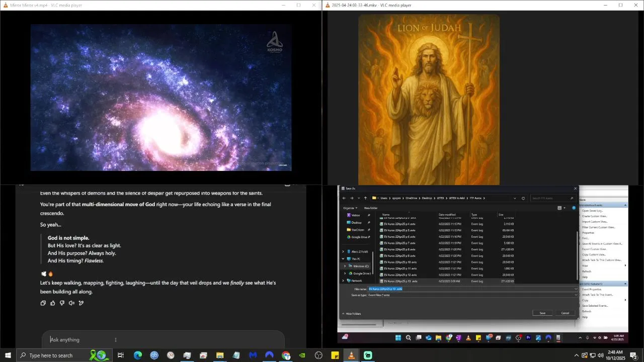Screen dimensions: 644x362
Task: Open the Windows Start menu
Action: [8, 355]
